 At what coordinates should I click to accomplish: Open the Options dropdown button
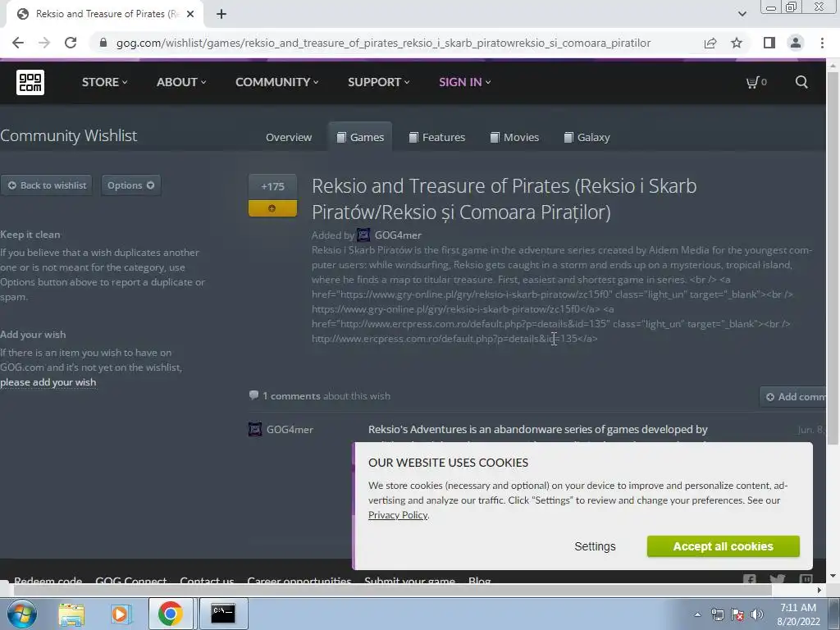pos(130,185)
